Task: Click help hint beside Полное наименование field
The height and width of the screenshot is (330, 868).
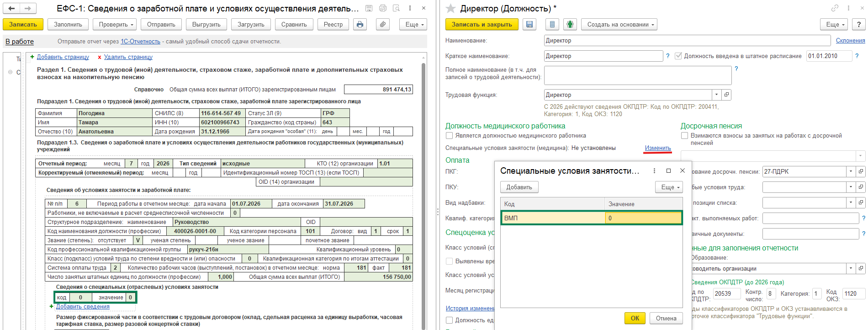Action: (736, 69)
